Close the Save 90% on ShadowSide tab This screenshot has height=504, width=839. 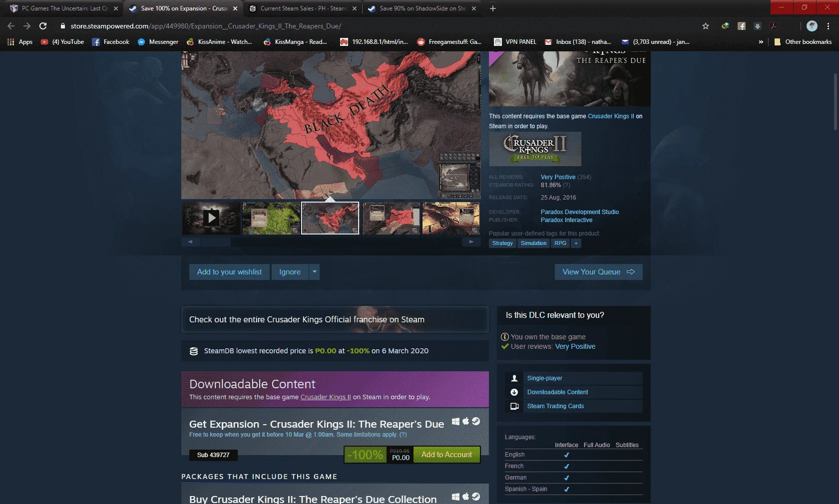[x=474, y=8]
